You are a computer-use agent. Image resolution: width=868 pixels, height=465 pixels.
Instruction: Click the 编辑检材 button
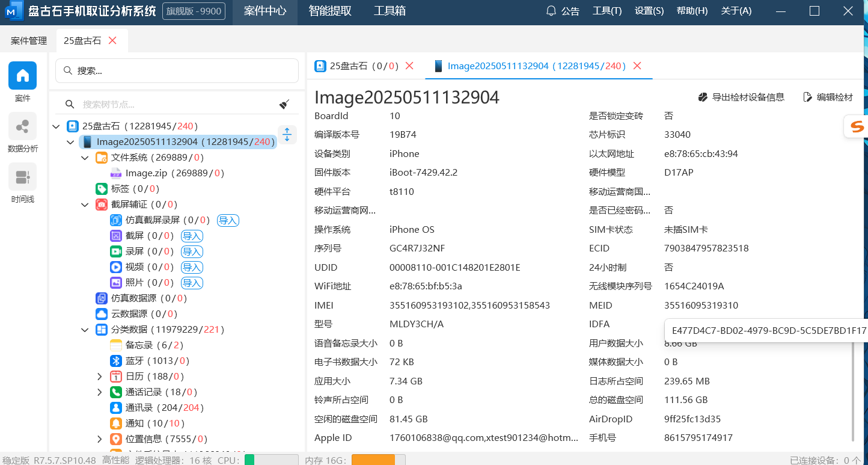click(828, 97)
